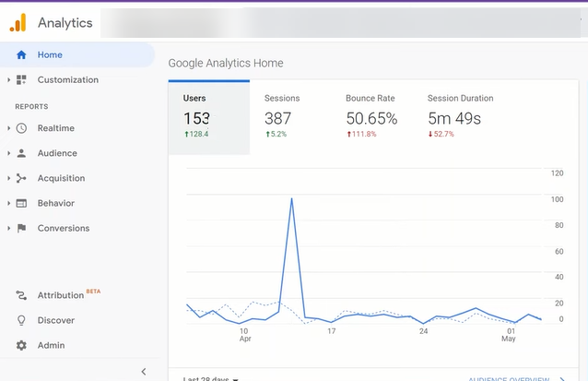Click the Home house icon
588x381 pixels.
pyautogui.click(x=21, y=54)
